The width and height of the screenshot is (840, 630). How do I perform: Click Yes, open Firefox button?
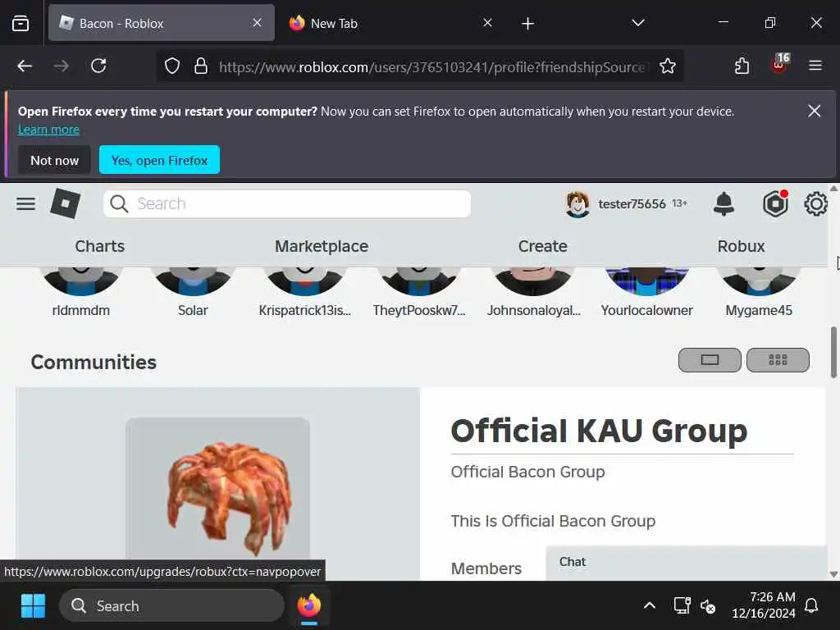tap(159, 160)
